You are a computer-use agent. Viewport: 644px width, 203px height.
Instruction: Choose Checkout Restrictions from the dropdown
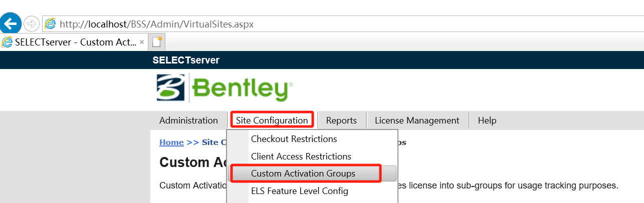[294, 139]
